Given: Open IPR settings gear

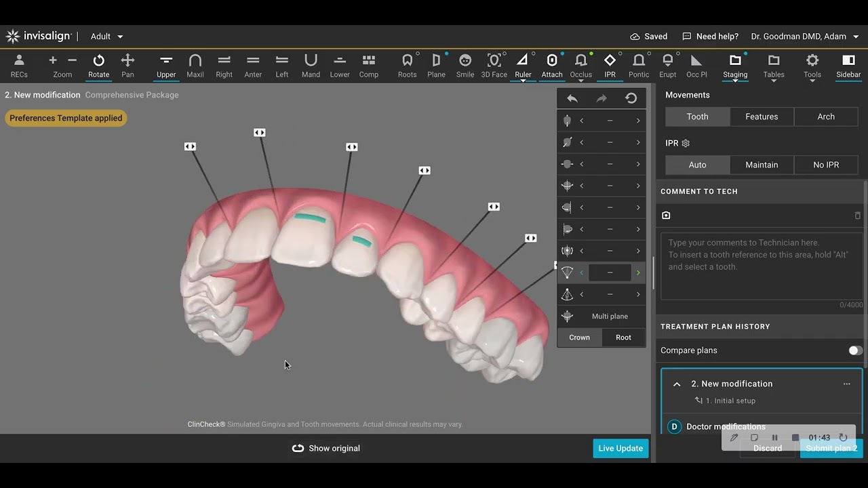Looking at the screenshot, I should pyautogui.click(x=686, y=144).
